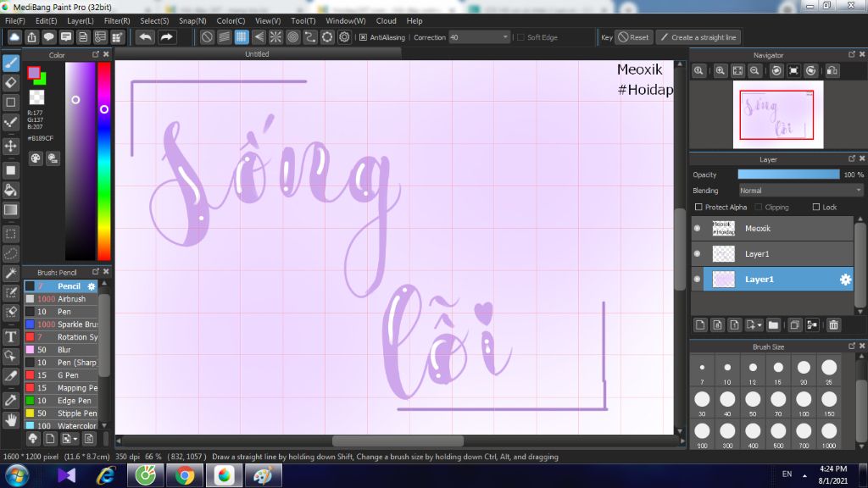This screenshot has width=868, height=488.
Task: Select the Gradient tool
Action: point(10,210)
